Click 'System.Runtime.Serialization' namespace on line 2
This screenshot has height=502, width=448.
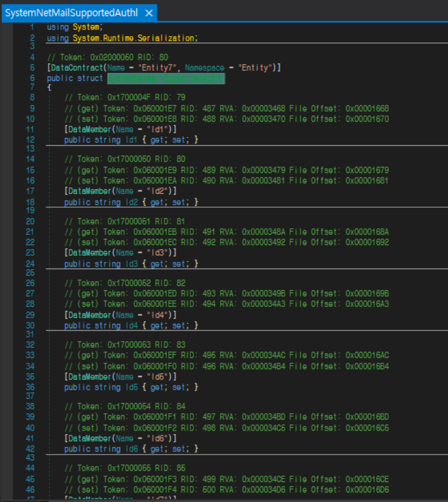point(134,38)
